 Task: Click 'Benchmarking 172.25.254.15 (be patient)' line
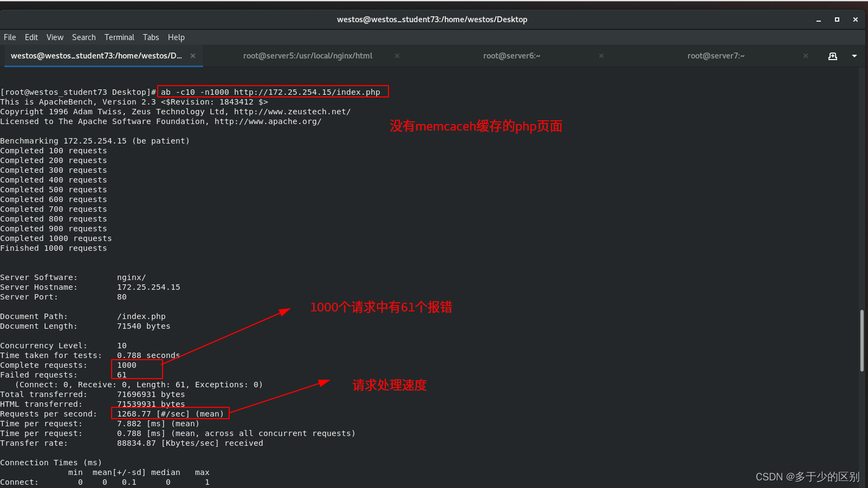tap(95, 141)
